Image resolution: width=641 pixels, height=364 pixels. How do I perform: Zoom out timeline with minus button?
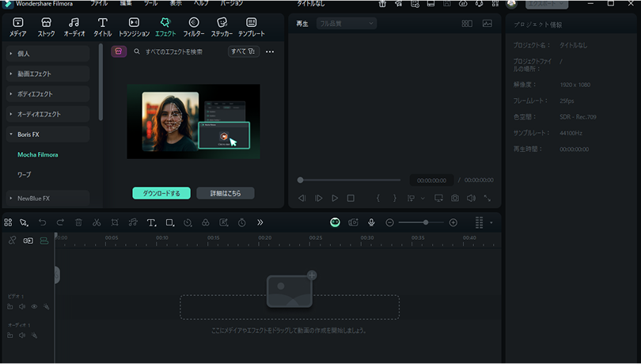389,222
